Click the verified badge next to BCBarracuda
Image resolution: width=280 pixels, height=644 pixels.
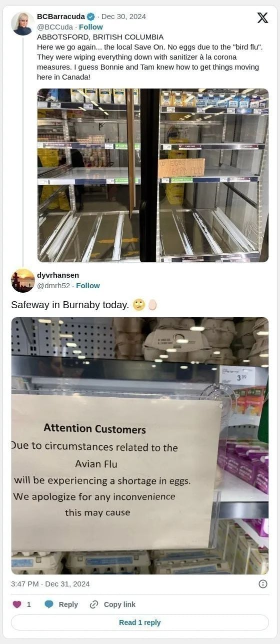91,17
